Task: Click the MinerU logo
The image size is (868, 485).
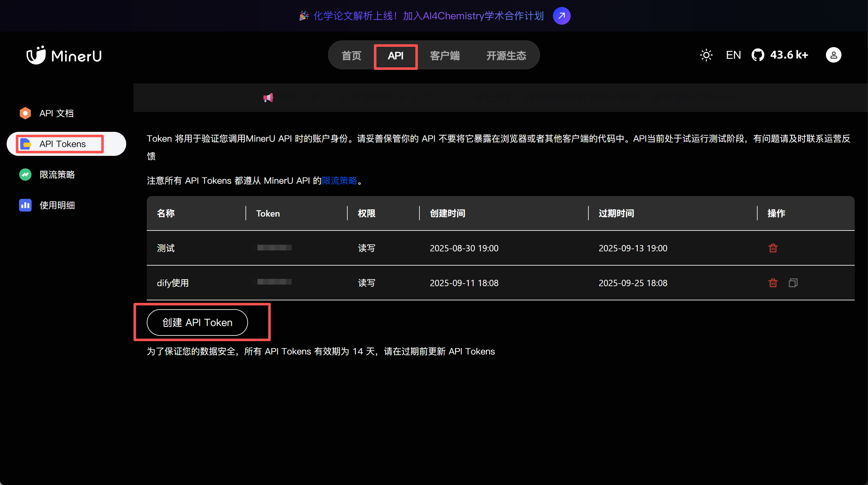Action: (64, 55)
